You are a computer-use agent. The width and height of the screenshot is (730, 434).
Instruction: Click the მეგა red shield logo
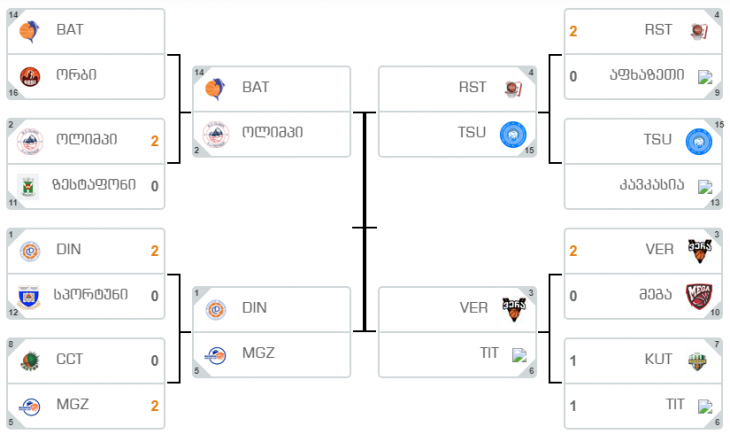tap(699, 296)
